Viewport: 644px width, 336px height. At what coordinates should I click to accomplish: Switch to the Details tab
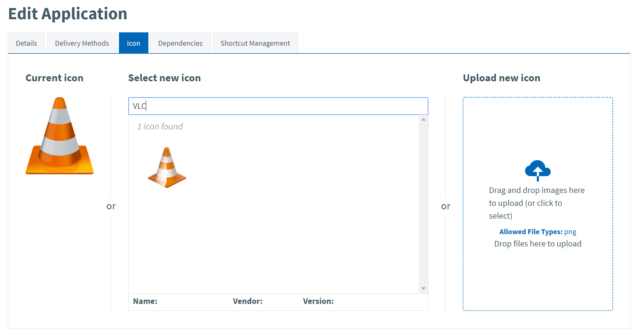pos(26,43)
